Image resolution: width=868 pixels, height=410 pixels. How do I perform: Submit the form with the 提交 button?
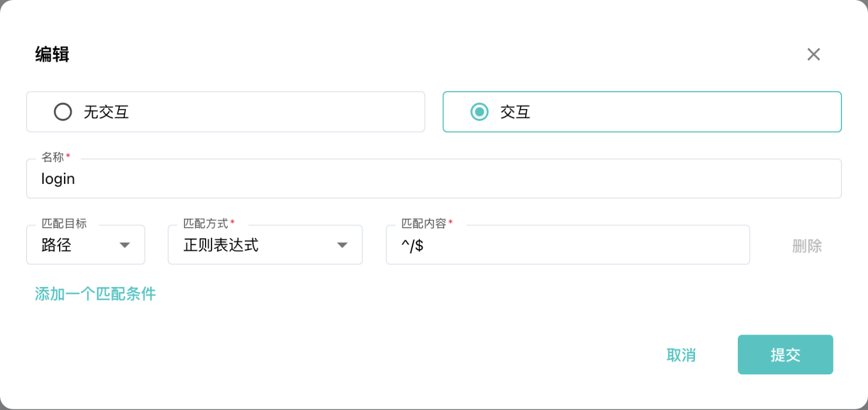tap(785, 355)
